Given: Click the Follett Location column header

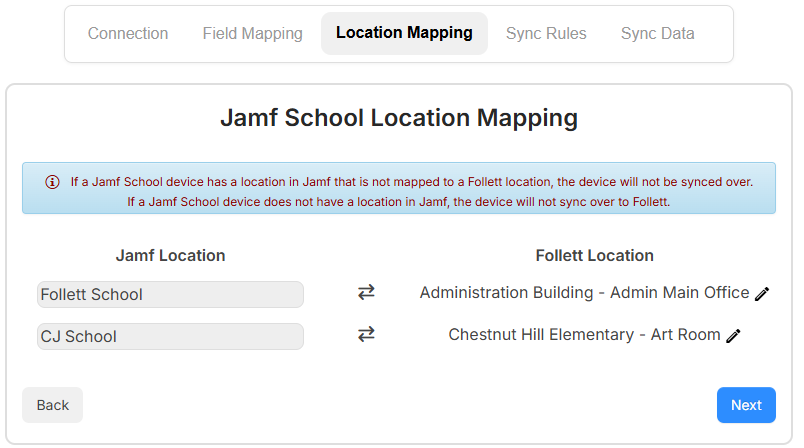Looking at the screenshot, I should coord(594,255).
